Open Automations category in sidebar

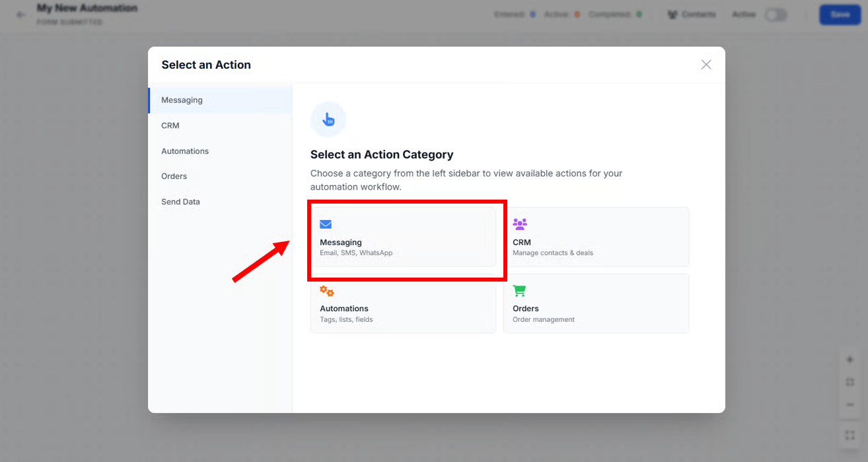[x=185, y=151]
